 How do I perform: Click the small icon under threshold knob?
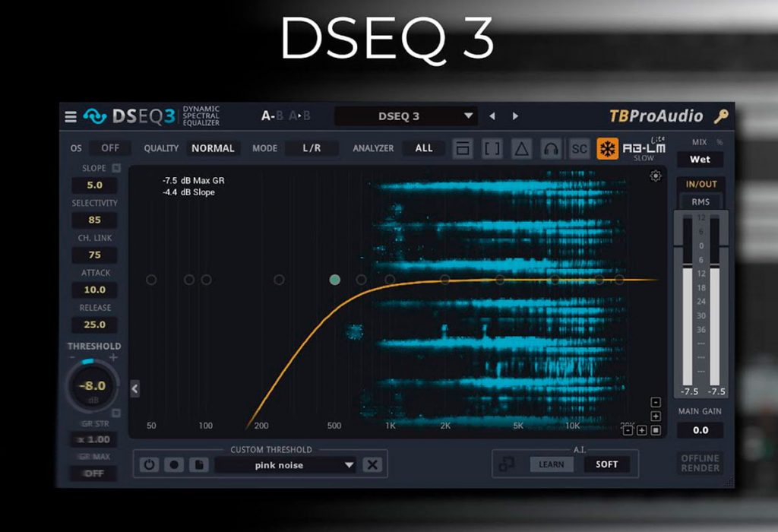pos(116,413)
